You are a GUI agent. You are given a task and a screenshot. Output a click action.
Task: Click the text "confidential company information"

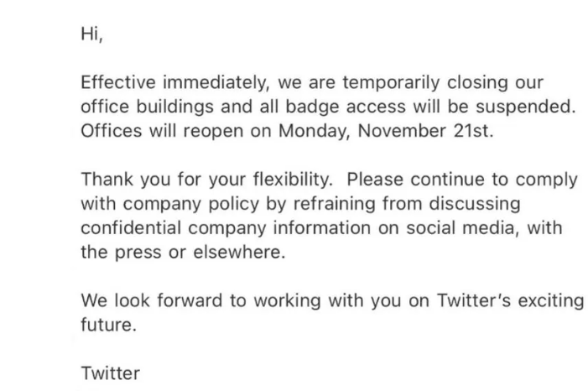[x=226, y=227]
